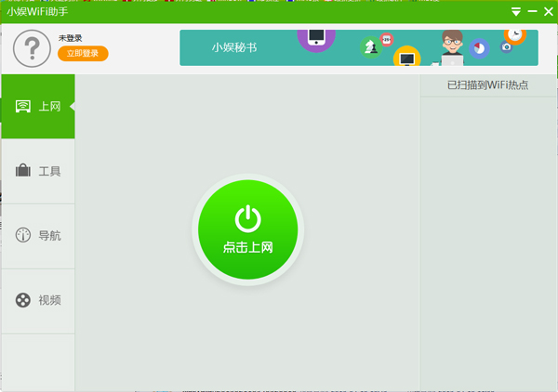Go to the 视频 video tab
The image size is (558, 392).
tap(38, 300)
